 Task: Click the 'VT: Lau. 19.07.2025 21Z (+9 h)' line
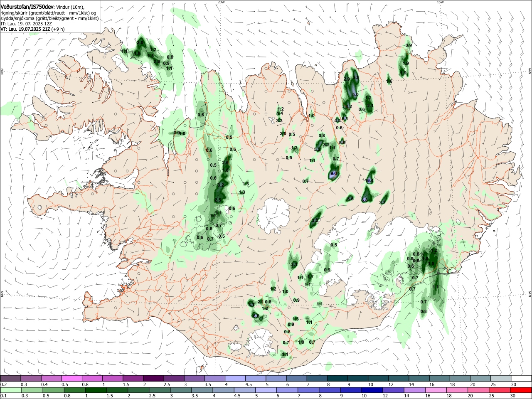tap(32, 30)
